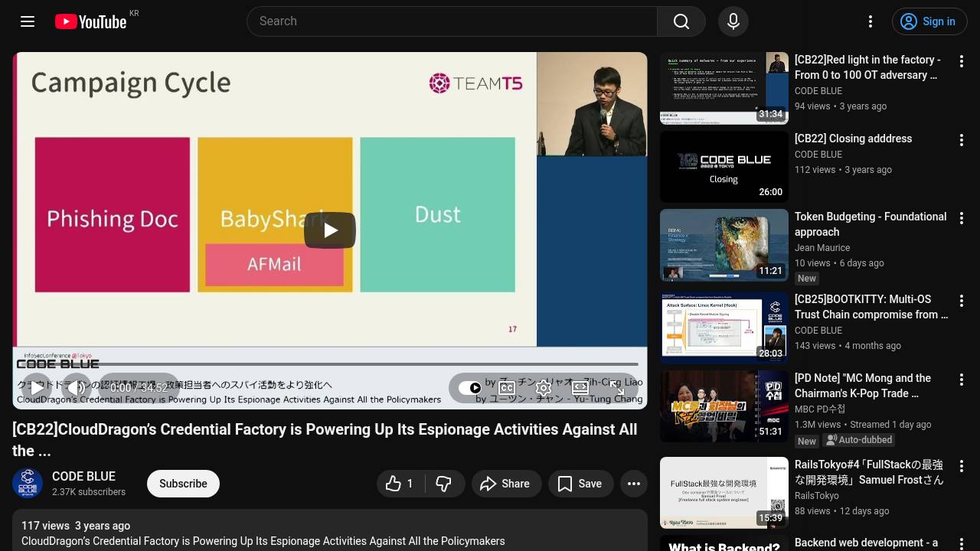Viewport: 980px width, 551px height.
Task: Open options for BOOTKITTY video
Action: tap(962, 301)
